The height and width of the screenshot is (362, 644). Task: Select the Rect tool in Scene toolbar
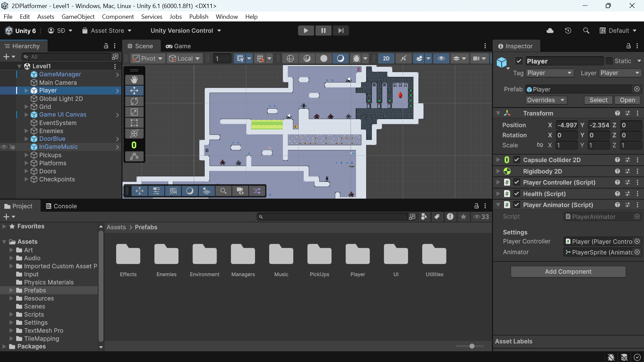pos(134,123)
